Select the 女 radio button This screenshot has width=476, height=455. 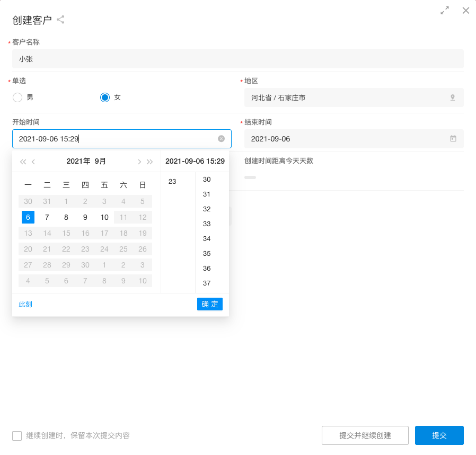pyautogui.click(x=105, y=97)
